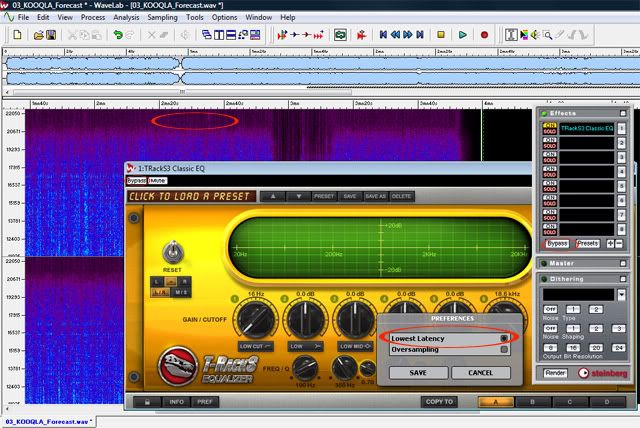Select the magnifier zoom tool

547,35
